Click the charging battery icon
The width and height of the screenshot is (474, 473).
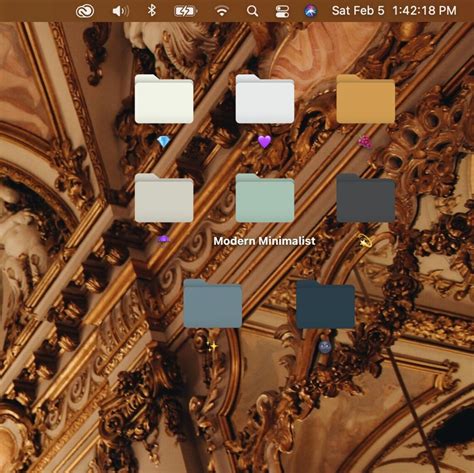[185, 11]
